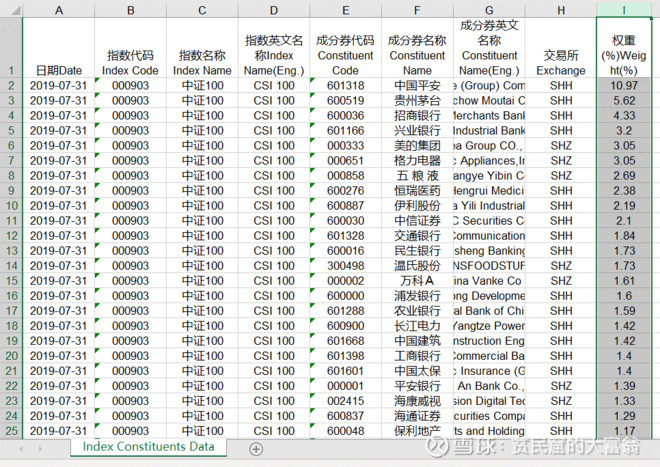Viewport: 660px width, 467px height.
Task: Select constituent code cell 000001
Action: (346, 386)
